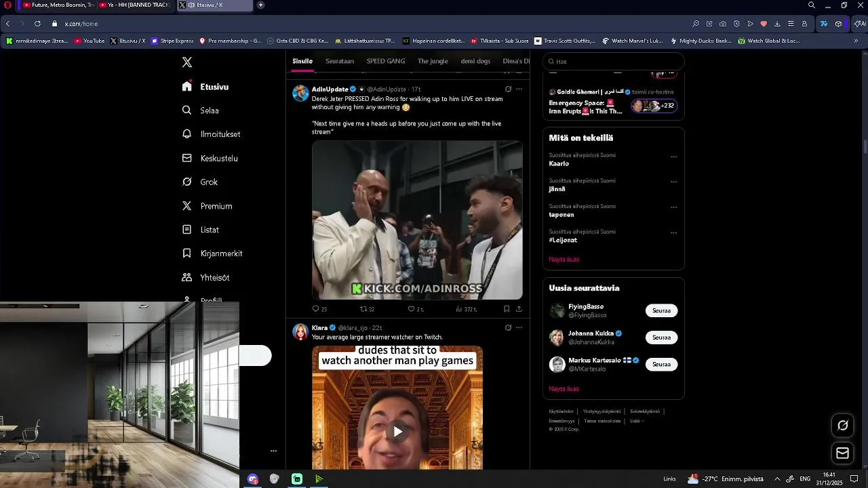The width and height of the screenshot is (868, 488).
Task: Open Keskustelu messages in the sidebar
Action: [x=210, y=158]
